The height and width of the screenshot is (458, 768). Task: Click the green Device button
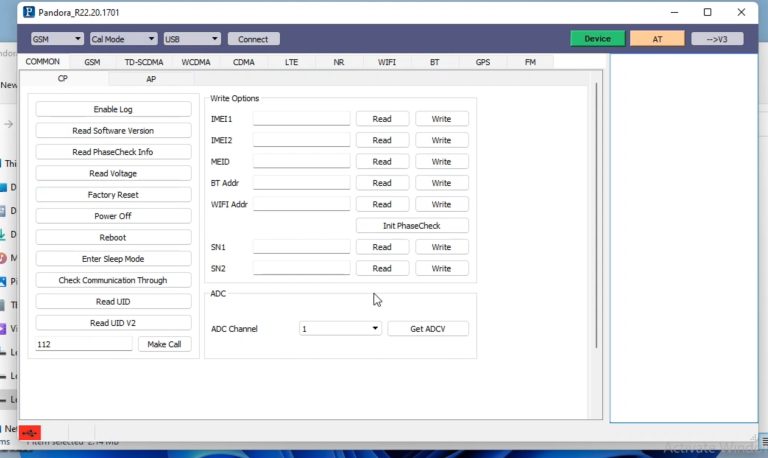[598, 38]
